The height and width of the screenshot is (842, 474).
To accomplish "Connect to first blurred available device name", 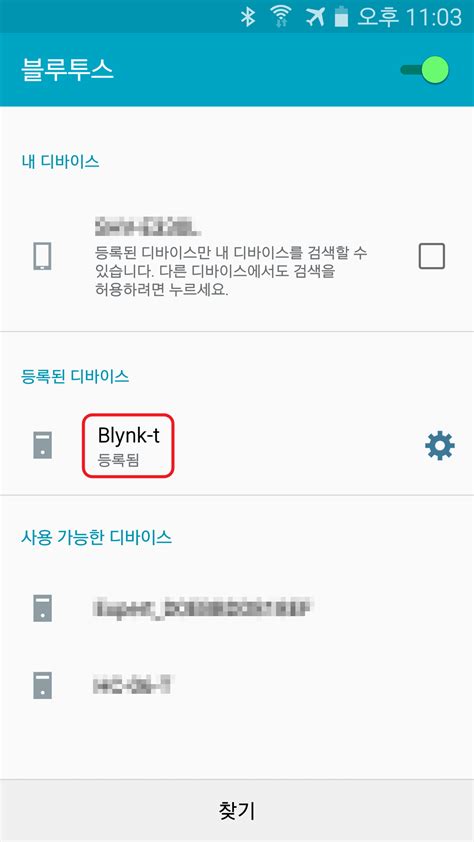I will click(x=202, y=608).
